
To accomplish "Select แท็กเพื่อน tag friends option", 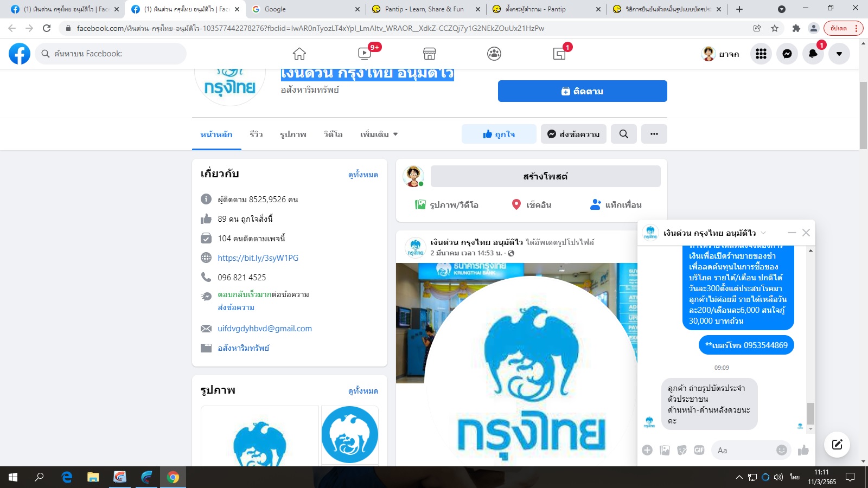I will coord(616,204).
